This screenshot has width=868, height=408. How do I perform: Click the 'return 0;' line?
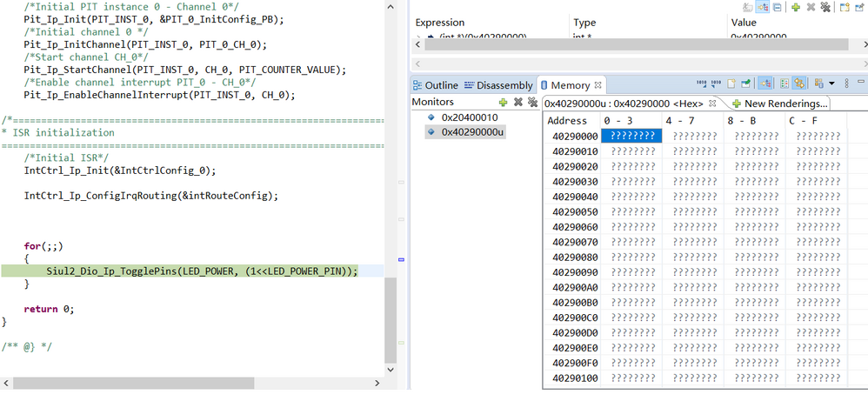coord(49,309)
